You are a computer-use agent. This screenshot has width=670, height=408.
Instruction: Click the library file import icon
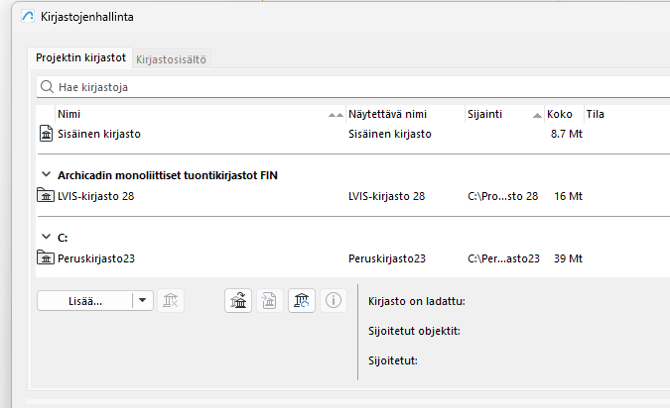pos(269,299)
